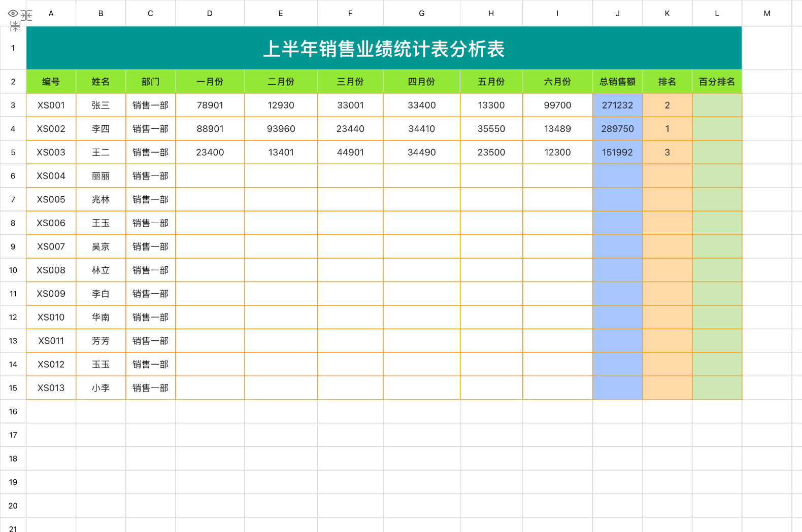Select column A header
Image resolution: width=802 pixels, height=532 pixels.
tap(51, 13)
